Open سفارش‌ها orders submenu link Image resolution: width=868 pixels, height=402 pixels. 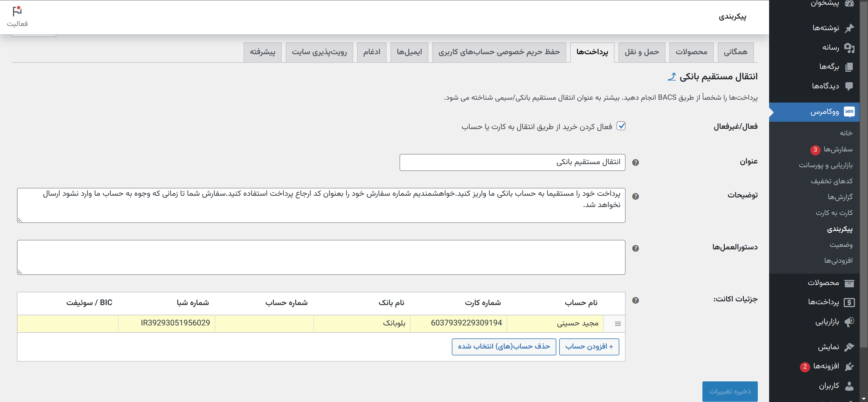pyautogui.click(x=838, y=149)
